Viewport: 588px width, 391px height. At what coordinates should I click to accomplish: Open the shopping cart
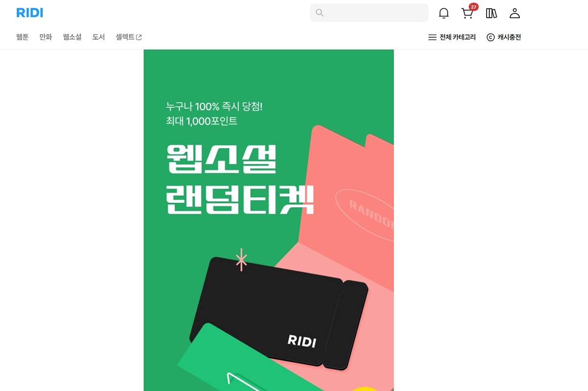click(467, 13)
